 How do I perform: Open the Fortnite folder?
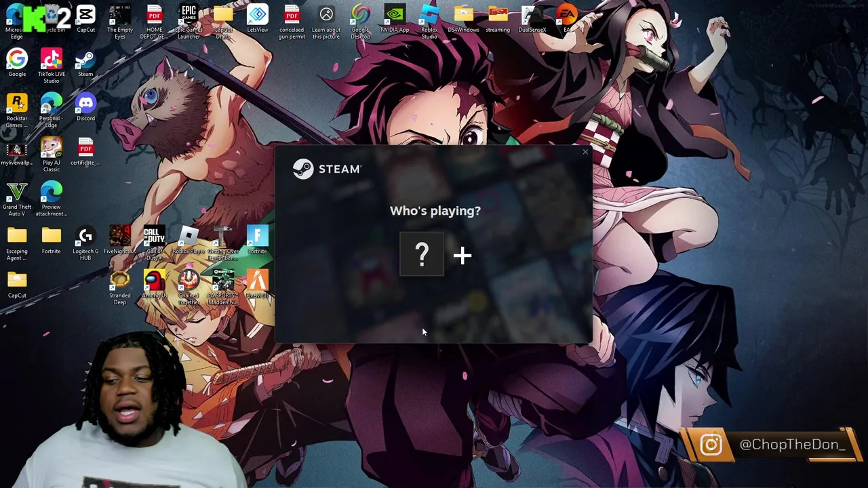[52, 240]
